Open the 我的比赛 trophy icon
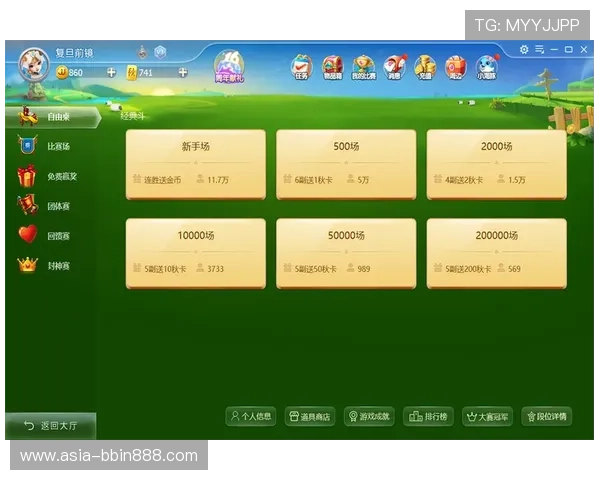 363,66
